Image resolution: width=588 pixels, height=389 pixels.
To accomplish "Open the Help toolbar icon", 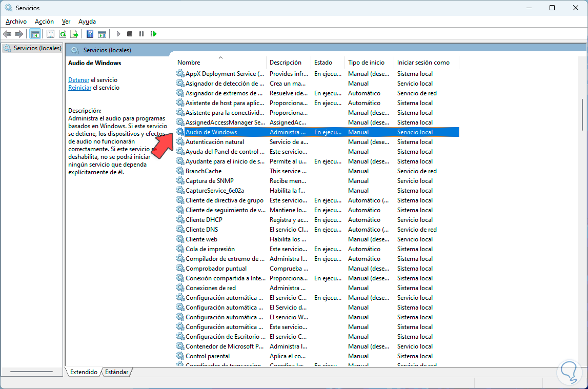I will 90,34.
